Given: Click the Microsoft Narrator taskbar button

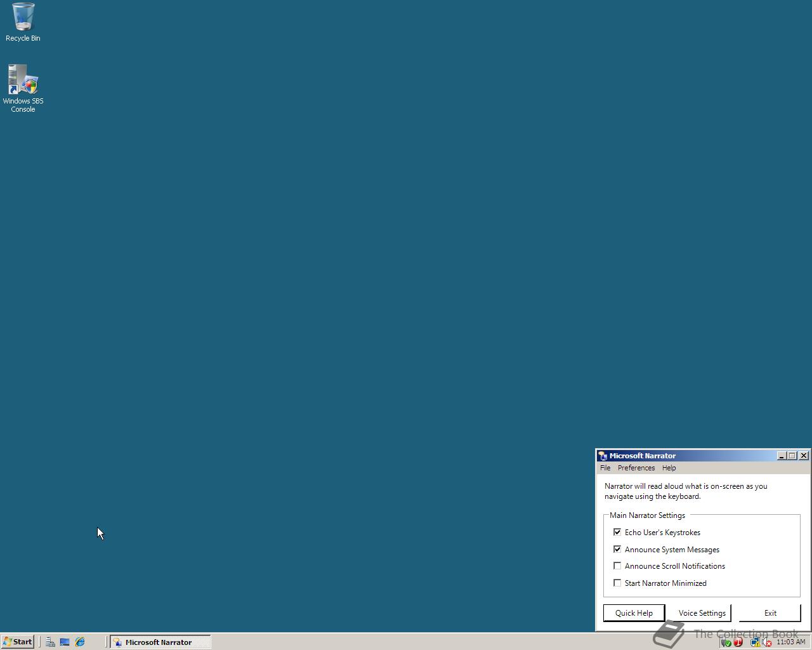Looking at the screenshot, I should [x=160, y=642].
